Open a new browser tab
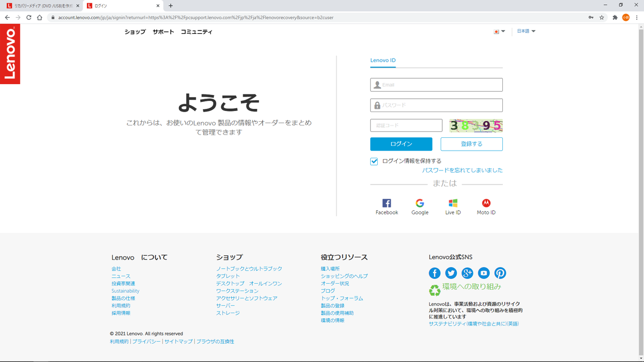 click(171, 5)
